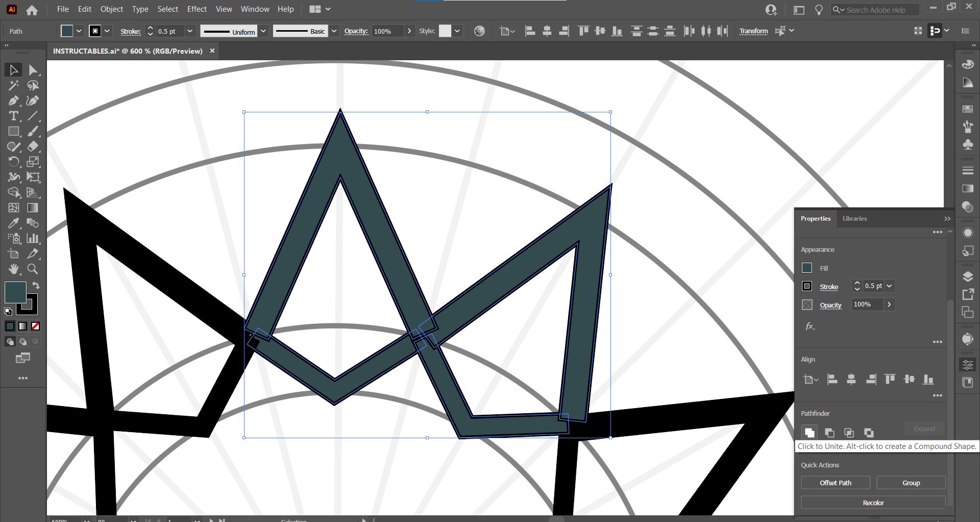Click the Fill swatch in Properties panel

coord(807,268)
